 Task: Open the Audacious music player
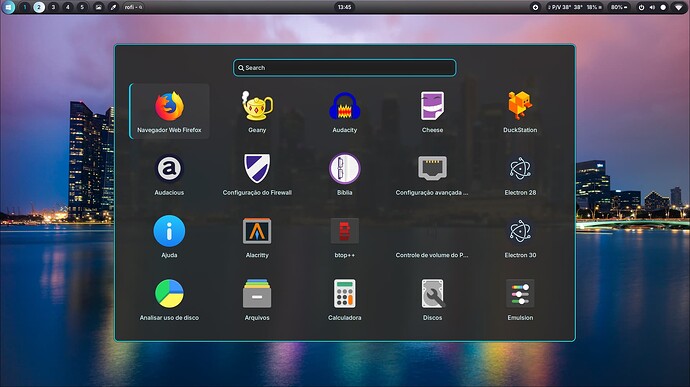click(169, 174)
